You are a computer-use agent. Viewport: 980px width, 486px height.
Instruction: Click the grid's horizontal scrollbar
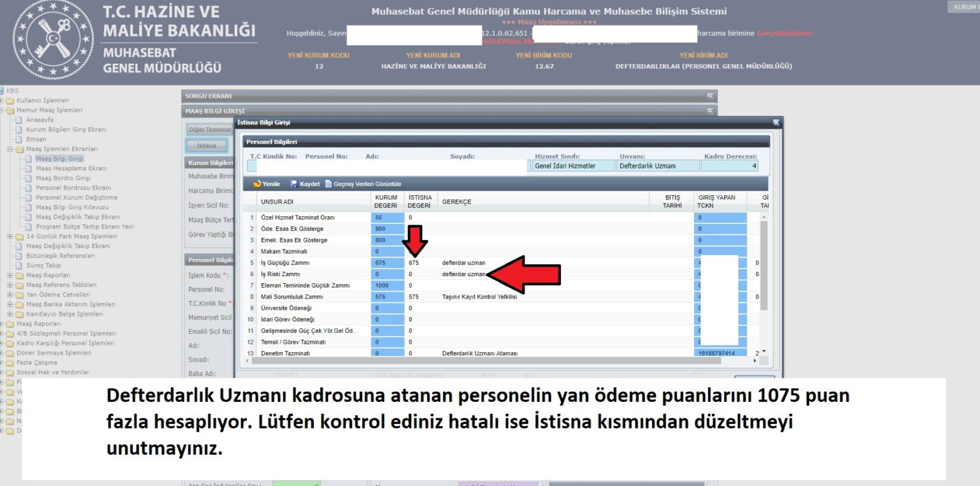(486, 361)
